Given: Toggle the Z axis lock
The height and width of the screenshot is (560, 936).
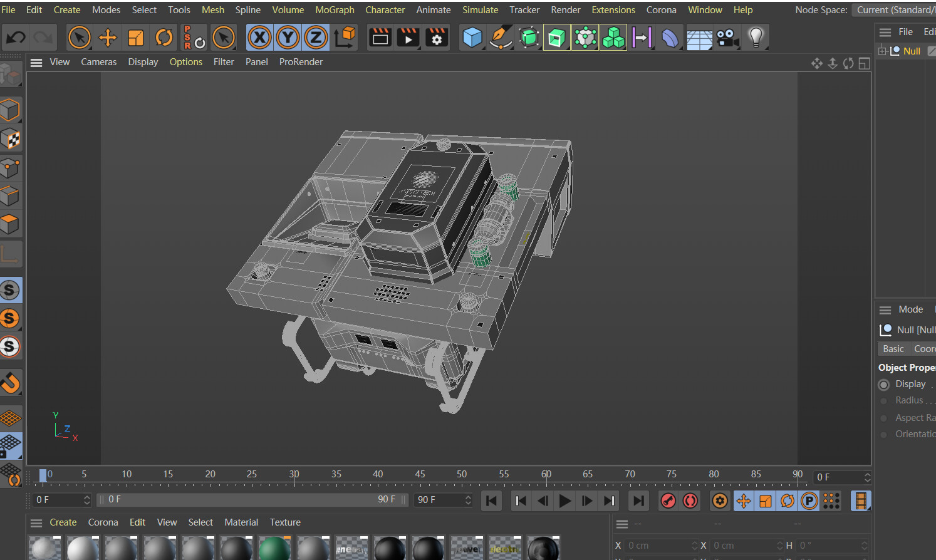Looking at the screenshot, I should click(316, 38).
